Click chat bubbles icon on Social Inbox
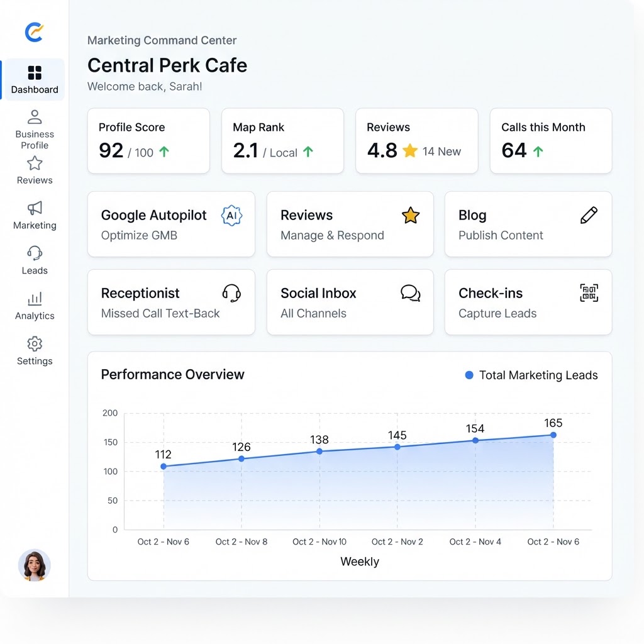The image size is (644, 644). click(410, 293)
